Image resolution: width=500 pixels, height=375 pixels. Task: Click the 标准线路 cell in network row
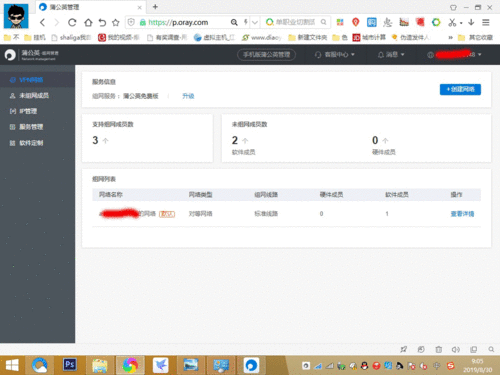coord(266,214)
